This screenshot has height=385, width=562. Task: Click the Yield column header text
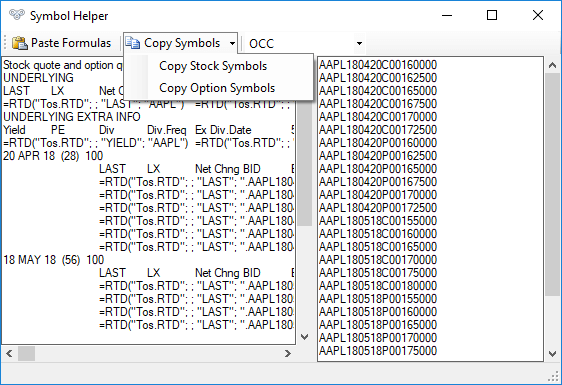click(x=14, y=130)
